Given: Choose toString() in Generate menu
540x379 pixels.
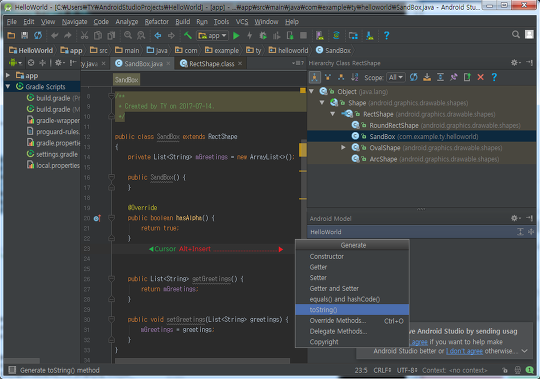Looking at the screenshot, I should [352, 310].
